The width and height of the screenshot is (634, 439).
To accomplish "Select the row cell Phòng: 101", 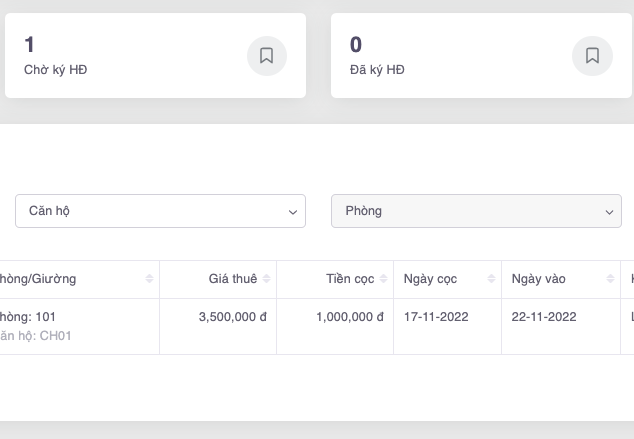I will coord(28,317).
